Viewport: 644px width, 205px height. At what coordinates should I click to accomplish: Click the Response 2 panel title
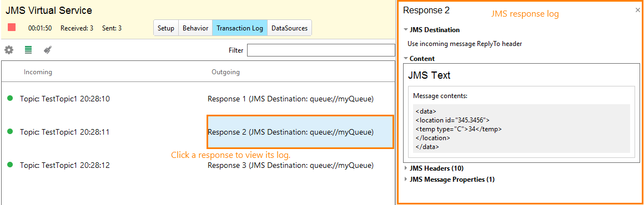(426, 11)
